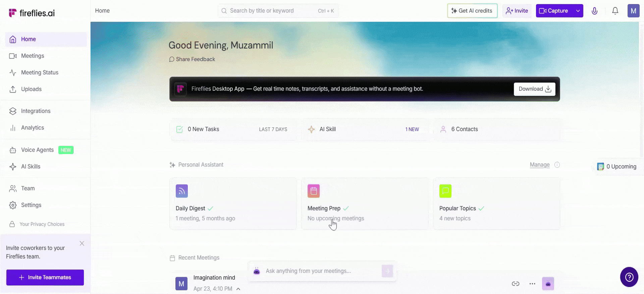644x294 pixels.
Task: Click the AI Skill sparkle icon
Action: tap(312, 129)
